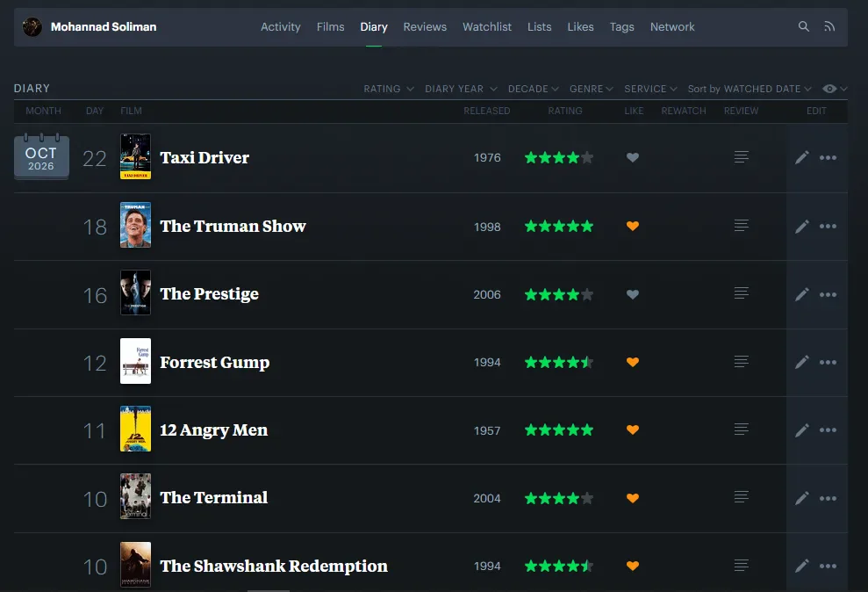Select the Diary tab

[374, 26]
